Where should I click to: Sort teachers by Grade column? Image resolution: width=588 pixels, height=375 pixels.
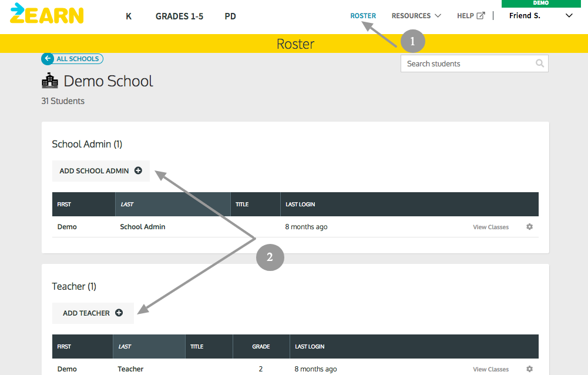point(261,346)
